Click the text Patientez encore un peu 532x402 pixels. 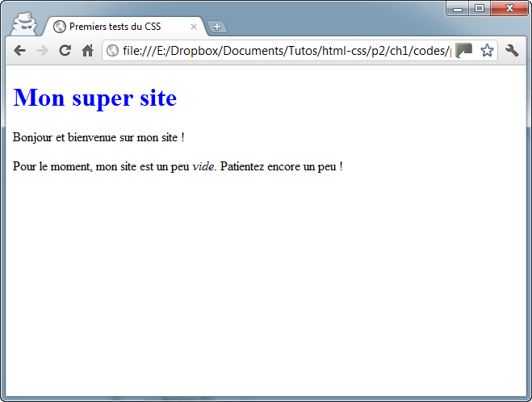coord(281,167)
